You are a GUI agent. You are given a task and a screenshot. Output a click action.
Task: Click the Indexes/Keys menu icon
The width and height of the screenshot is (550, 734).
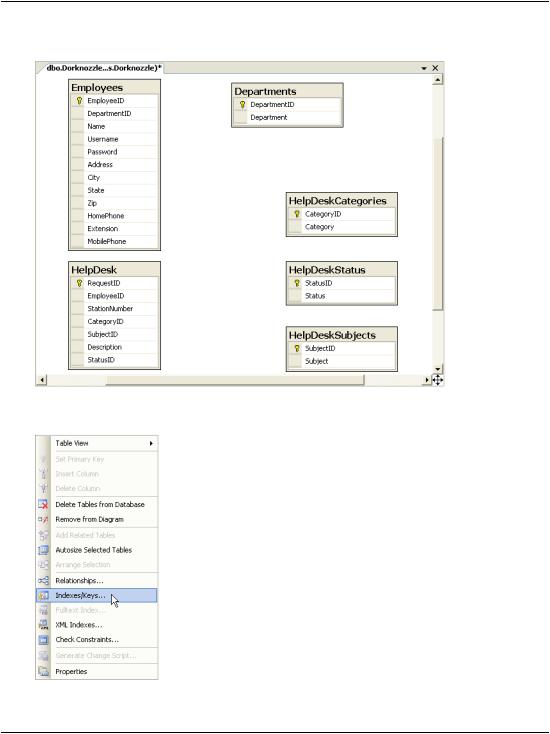(x=43, y=596)
